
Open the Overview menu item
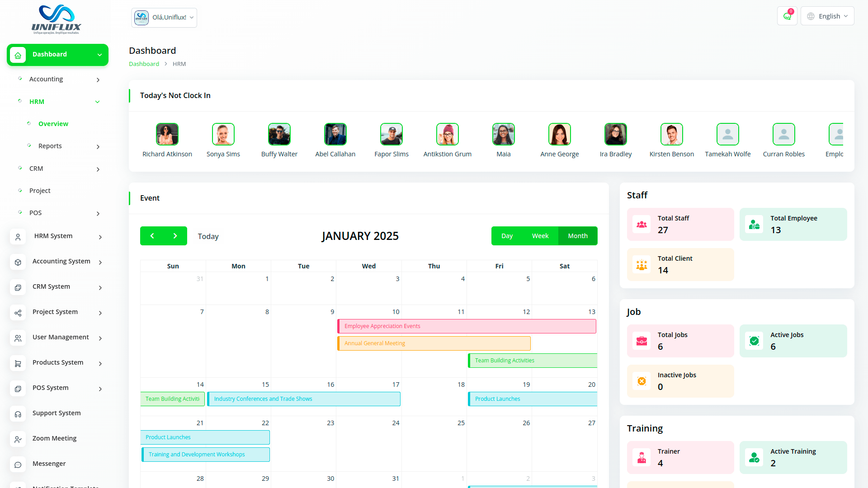(53, 124)
